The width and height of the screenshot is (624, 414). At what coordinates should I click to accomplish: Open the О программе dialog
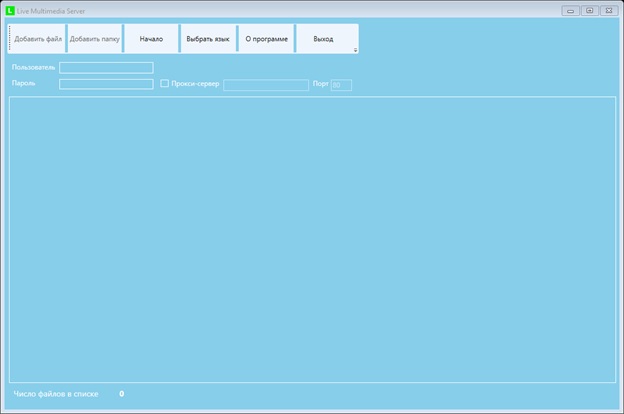tap(266, 39)
